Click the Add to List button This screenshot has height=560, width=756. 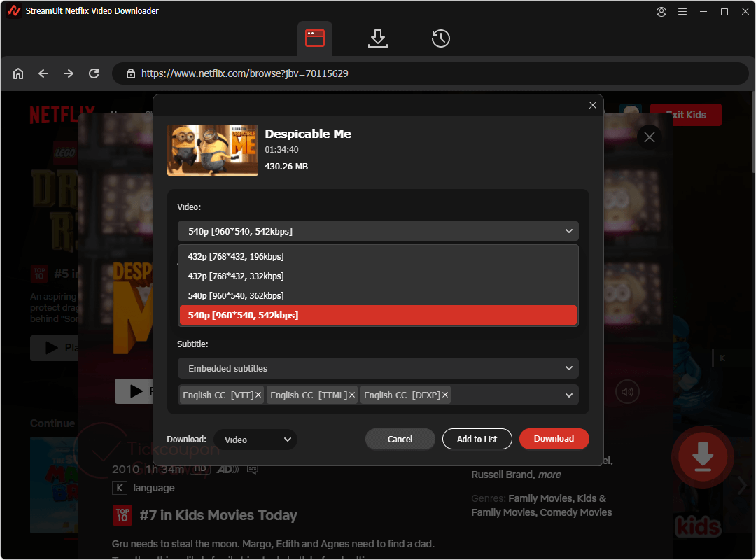click(477, 439)
